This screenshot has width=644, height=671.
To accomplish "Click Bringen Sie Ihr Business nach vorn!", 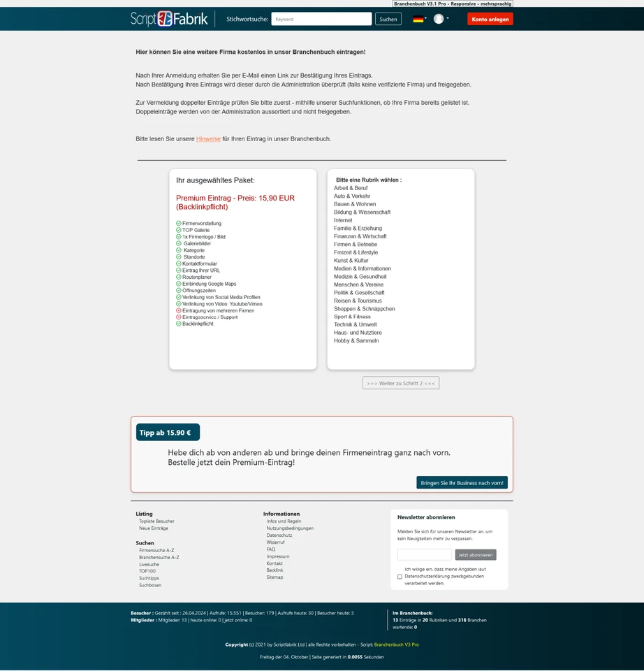I will [462, 482].
